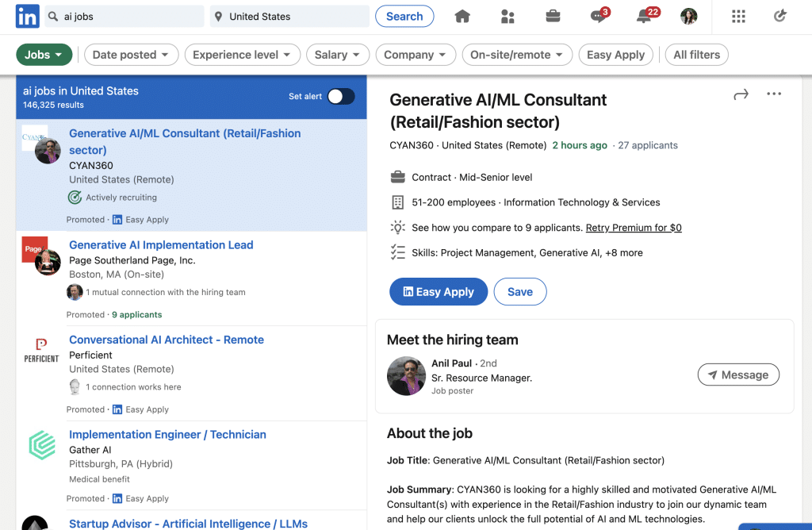This screenshot has width=812, height=530.
Task: Open Notifications bell with 22 badge
Action: tap(644, 17)
